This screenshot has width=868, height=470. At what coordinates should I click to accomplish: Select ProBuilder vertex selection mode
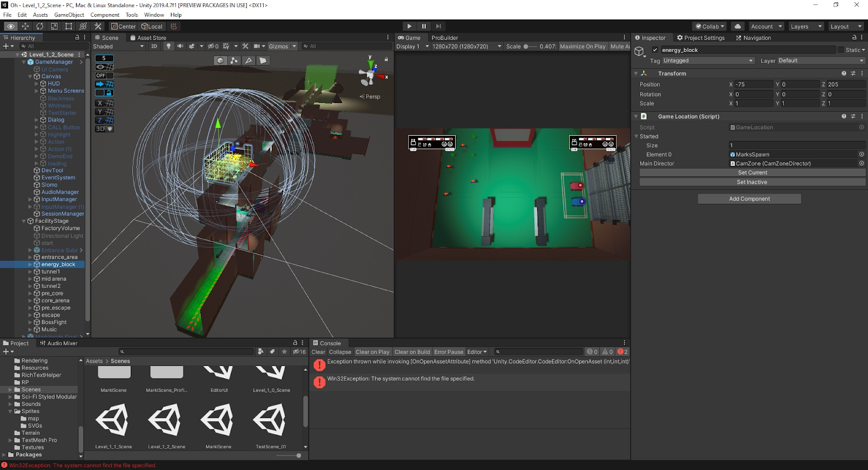tap(234, 60)
